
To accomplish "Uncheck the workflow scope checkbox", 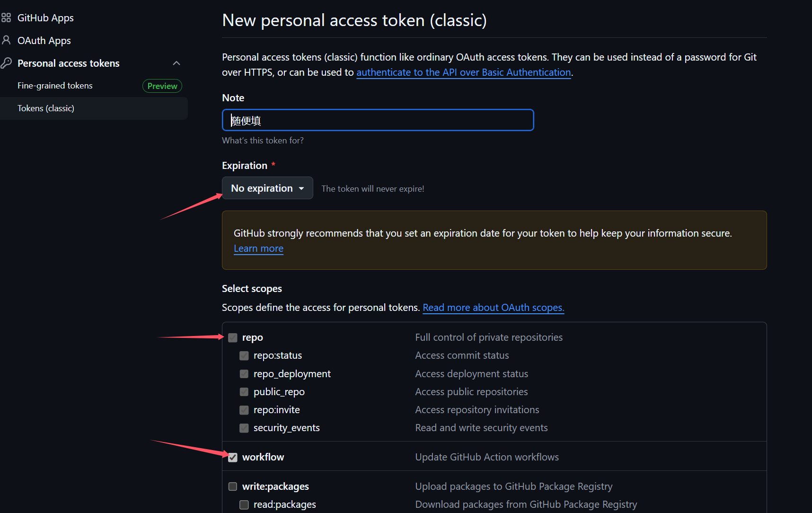I will pos(233,457).
